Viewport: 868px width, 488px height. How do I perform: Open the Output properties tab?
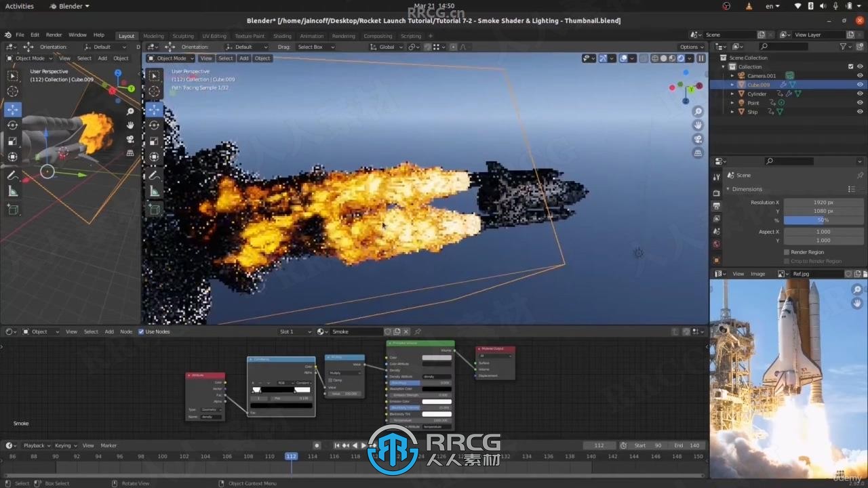(x=716, y=206)
